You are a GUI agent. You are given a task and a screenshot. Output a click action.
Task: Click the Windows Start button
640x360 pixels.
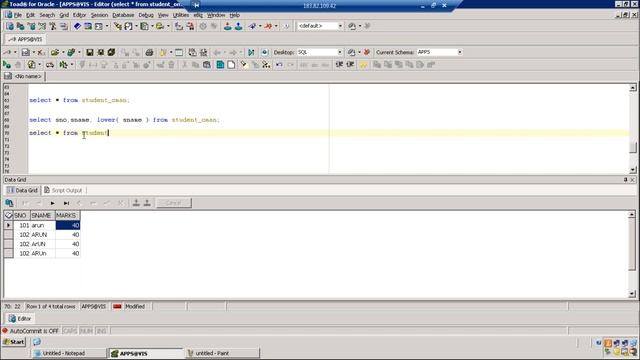click(14, 342)
